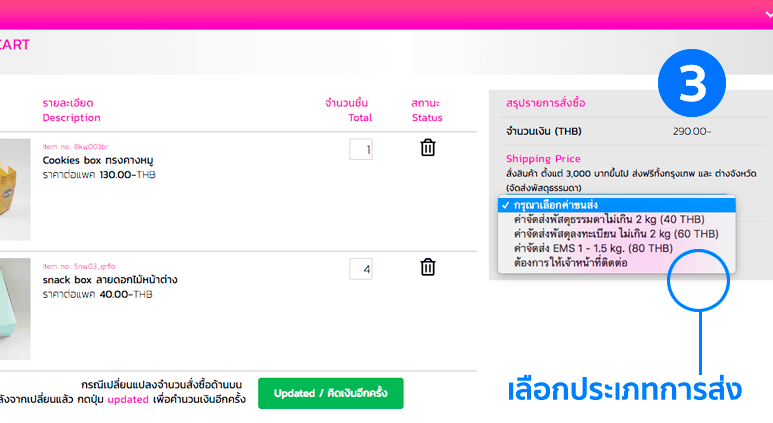
Task: Select EMS 1 - 1.5 kg. (80 THB) option
Action: click(x=592, y=247)
